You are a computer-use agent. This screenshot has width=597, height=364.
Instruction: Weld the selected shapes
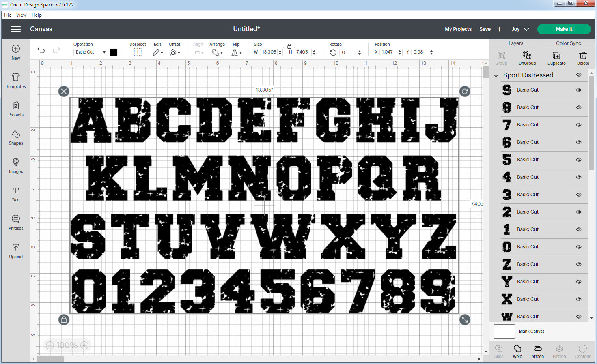coord(517,351)
